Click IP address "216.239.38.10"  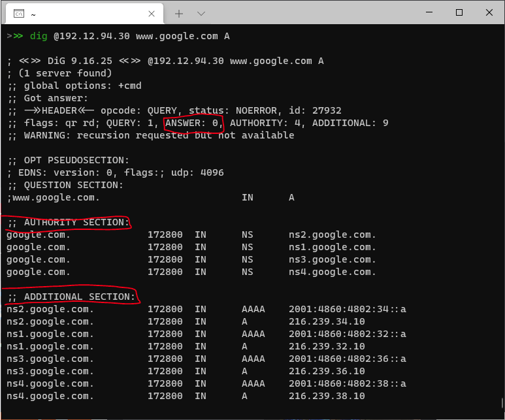[x=327, y=396]
